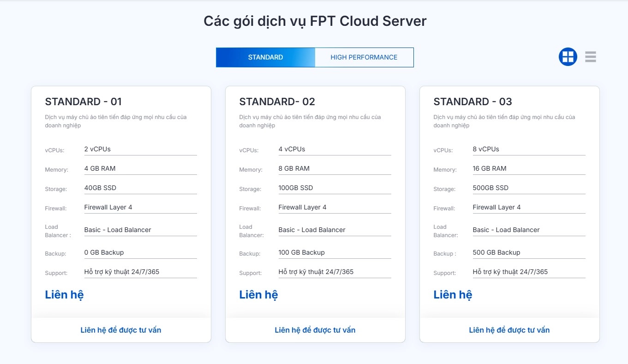628x364 pixels.
Task: Click 'Liên hệ' price link in STANDARD - 03 card
Action: (x=453, y=295)
